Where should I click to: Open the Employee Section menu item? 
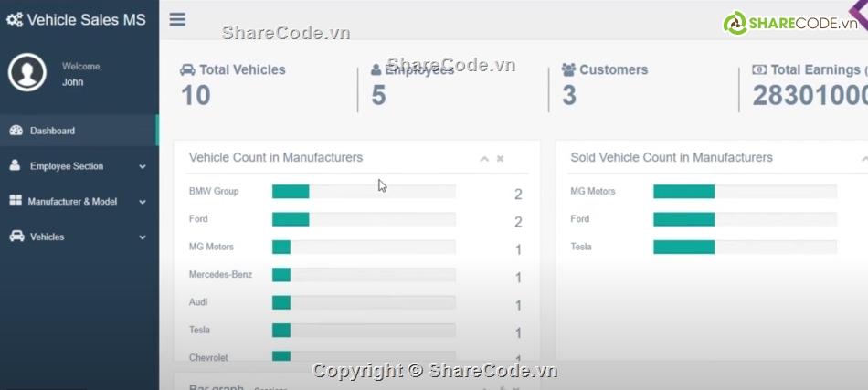(x=79, y=166)
